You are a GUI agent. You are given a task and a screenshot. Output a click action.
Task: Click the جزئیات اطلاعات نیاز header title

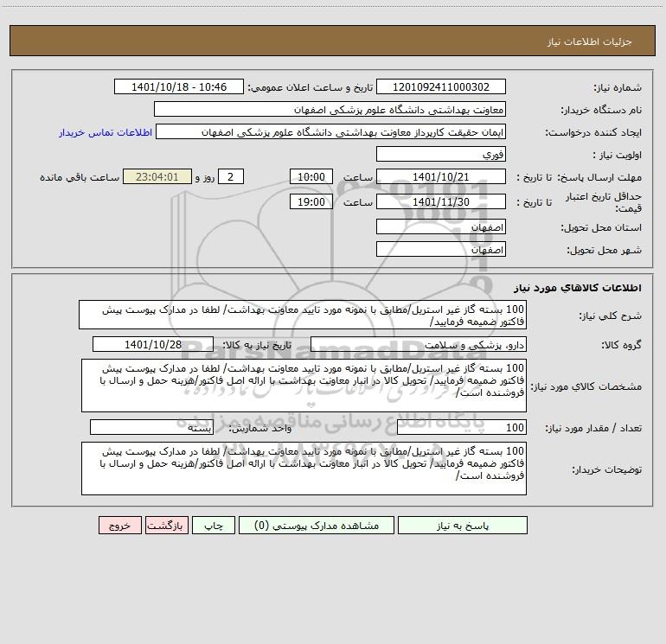[590, 41]
